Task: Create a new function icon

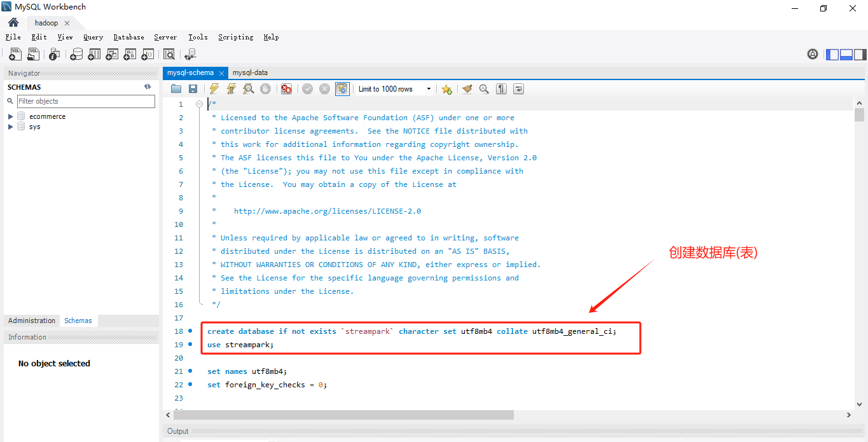Action: click(x=148, y=55)
